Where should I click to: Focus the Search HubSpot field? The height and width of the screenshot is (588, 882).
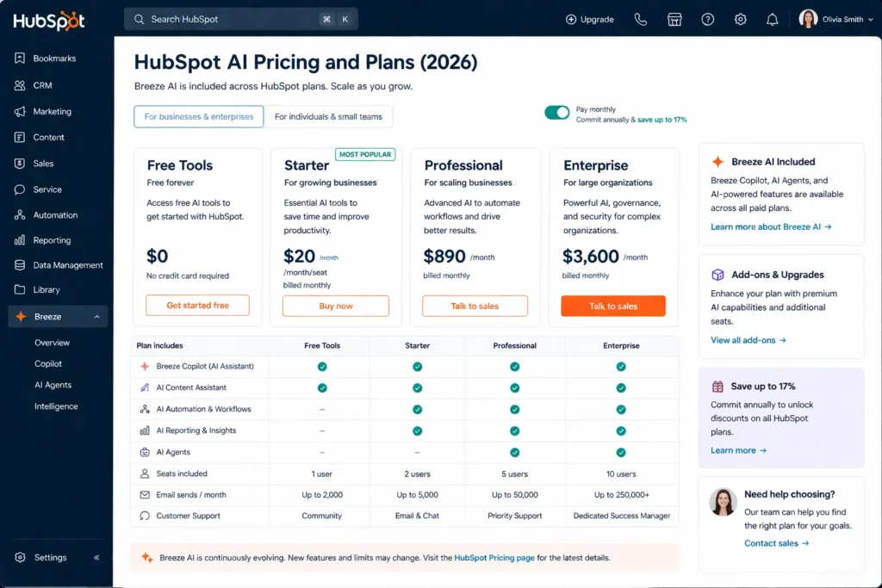click(x=241, y=19)
